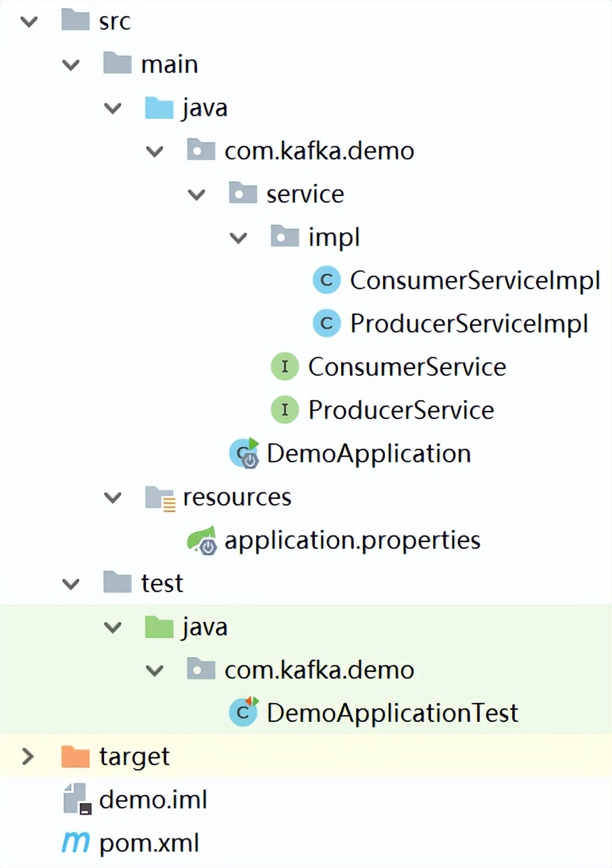Open DemoApplicationTest file

point(392,714)
